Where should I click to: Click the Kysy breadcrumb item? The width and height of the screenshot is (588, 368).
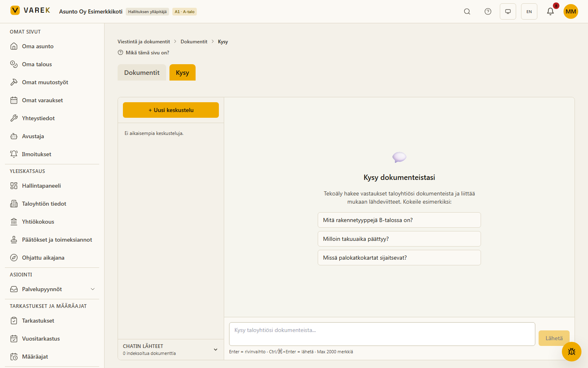[x=223, y=42]
